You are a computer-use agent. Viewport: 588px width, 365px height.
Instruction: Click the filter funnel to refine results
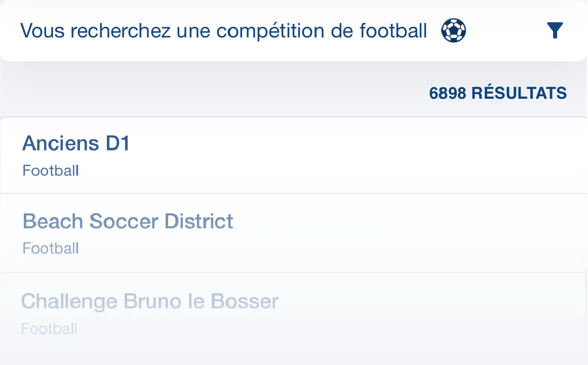555,30
